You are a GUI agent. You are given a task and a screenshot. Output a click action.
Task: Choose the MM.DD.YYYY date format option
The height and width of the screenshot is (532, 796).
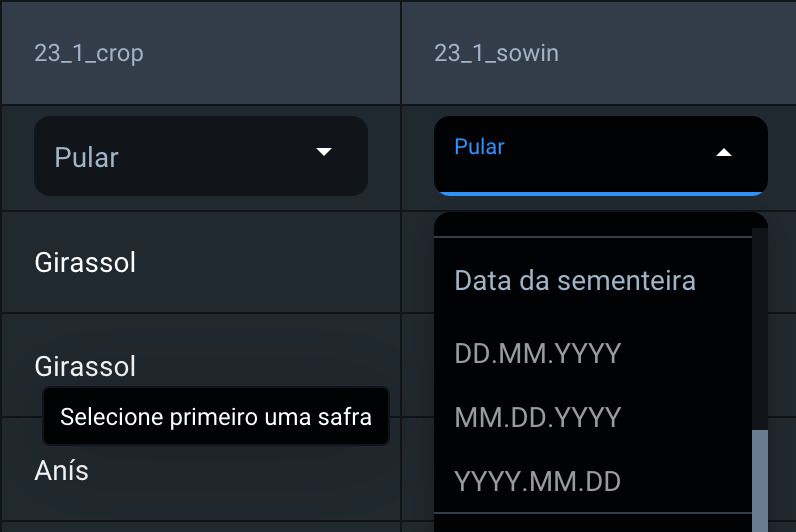click(x=538, y=418)
